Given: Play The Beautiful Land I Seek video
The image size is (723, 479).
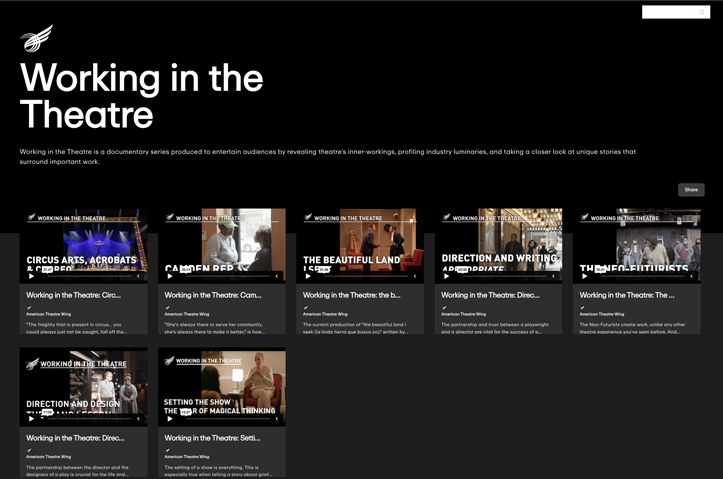Looking at the screenshot, I should click(308, 276).
